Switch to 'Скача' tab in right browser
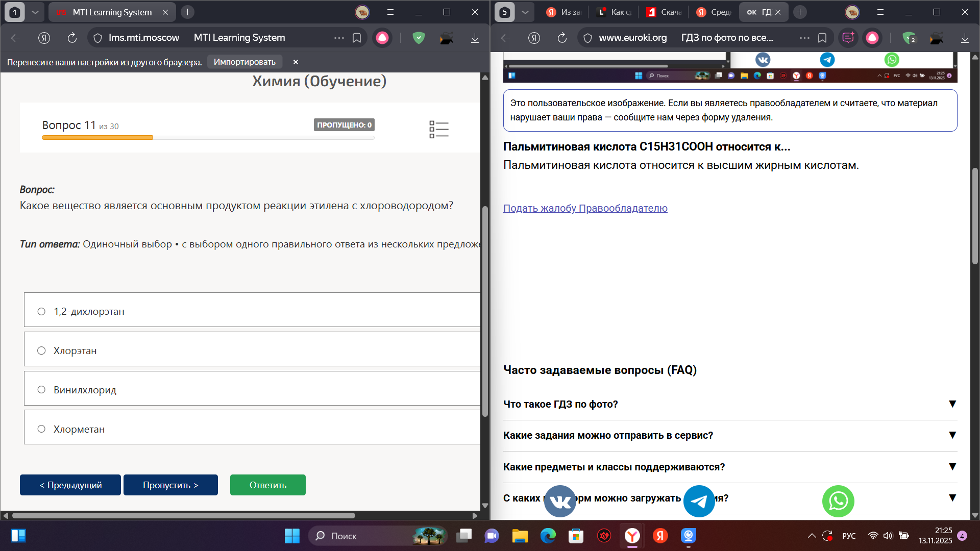 pos(664,12)
